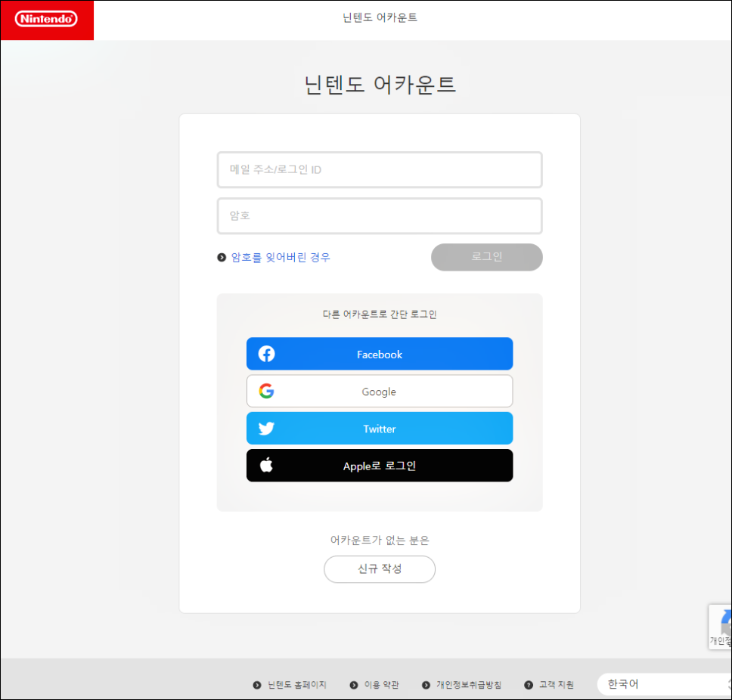Image resolution: width=732 pixels, height=700 pixels.
Task: Click the 다른 어카운트로 간단 로그인 label
Action: (x=380, y=314)
